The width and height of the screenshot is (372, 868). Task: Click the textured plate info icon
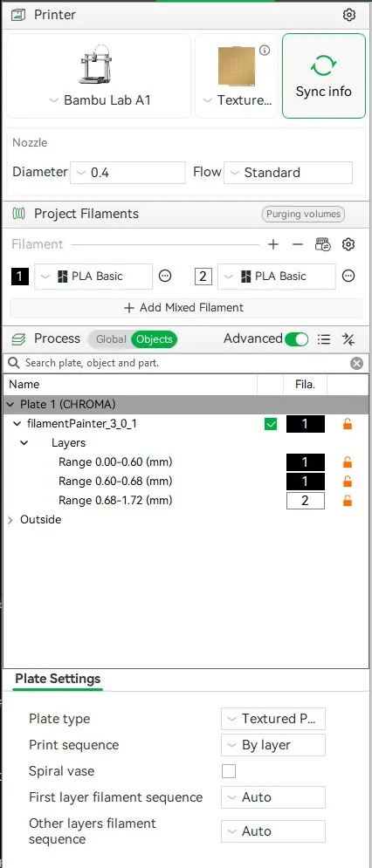pos(265,51)
